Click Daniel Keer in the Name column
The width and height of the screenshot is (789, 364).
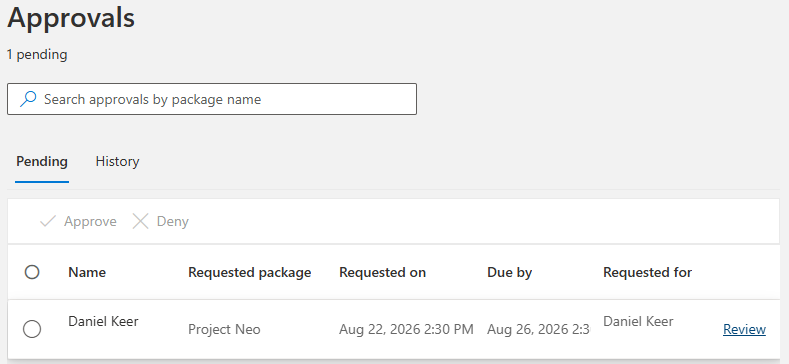coord(103,321)
